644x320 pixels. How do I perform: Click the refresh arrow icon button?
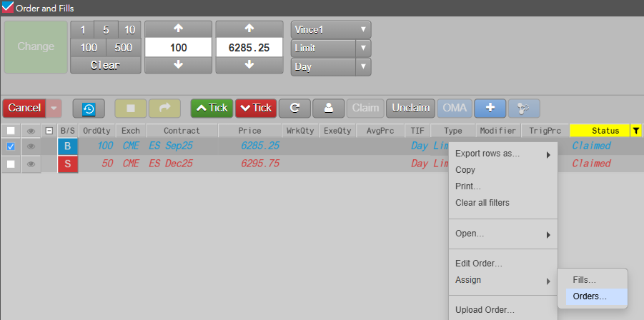coord(294,108)
